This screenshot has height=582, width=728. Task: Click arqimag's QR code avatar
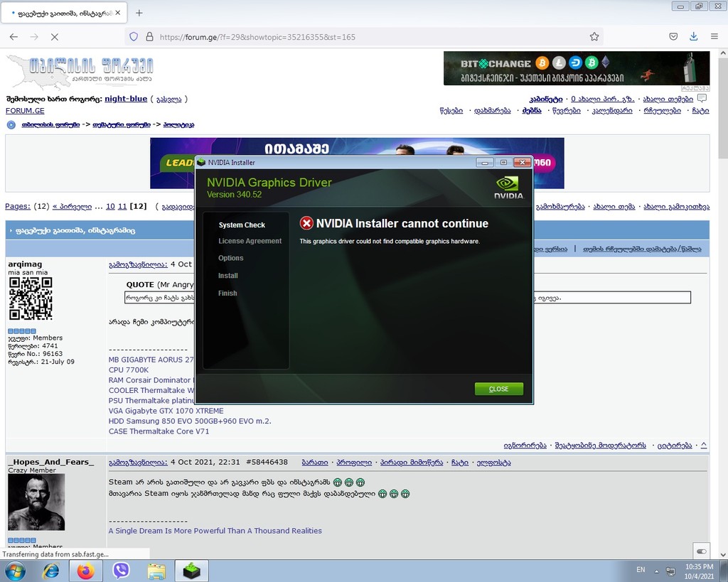point(31,298)
